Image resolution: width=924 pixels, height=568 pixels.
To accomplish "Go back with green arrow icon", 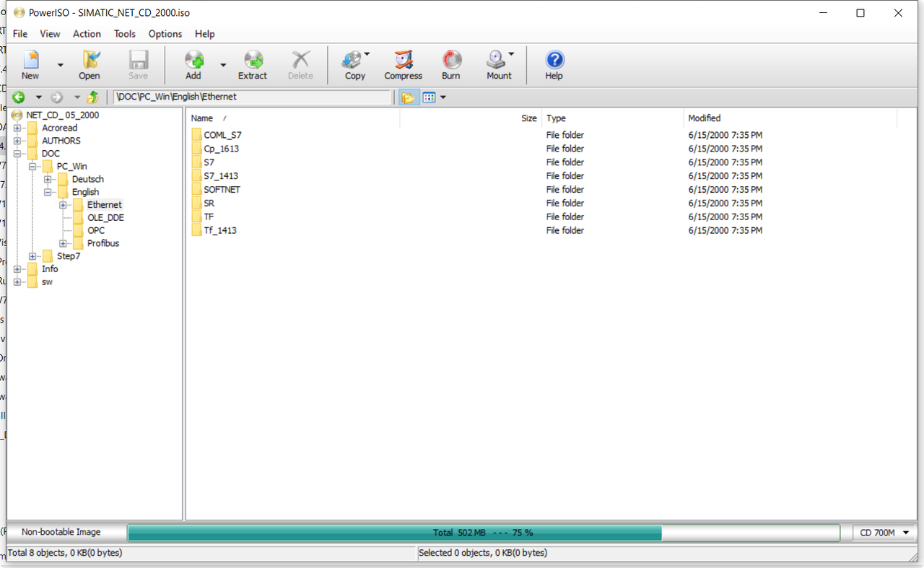I will point(19,97).
